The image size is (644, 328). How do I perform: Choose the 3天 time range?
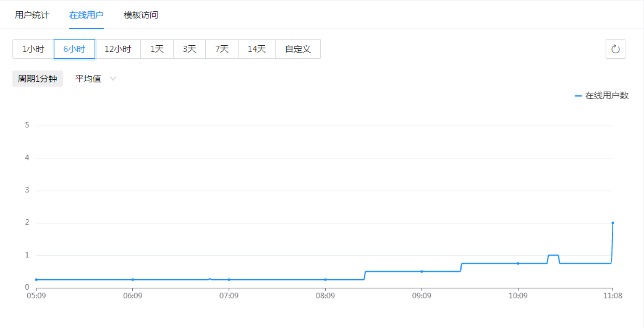click(189, 49)
